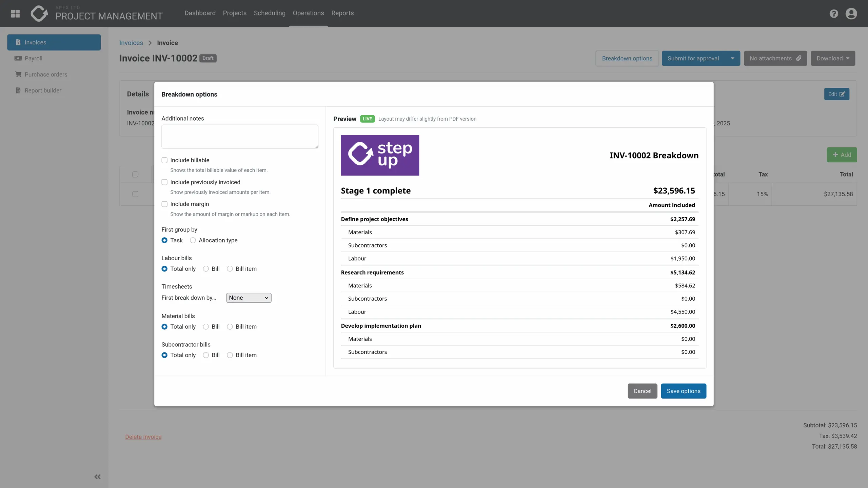Expand the Submit for approval dropdown arrow

732,58
